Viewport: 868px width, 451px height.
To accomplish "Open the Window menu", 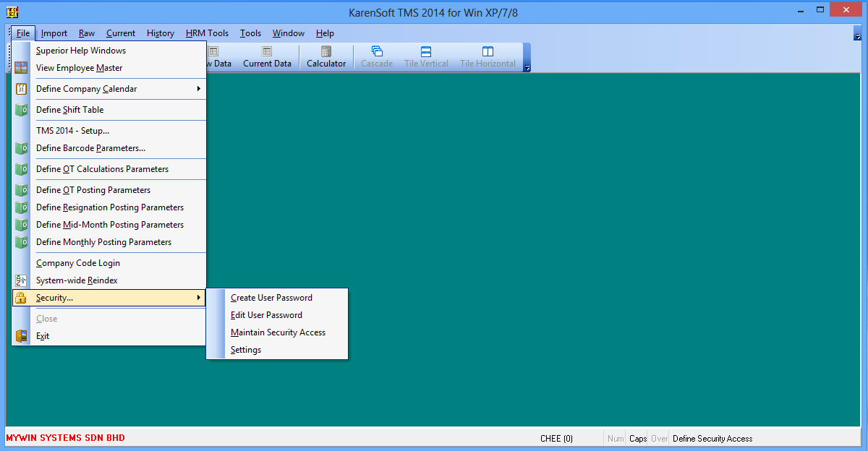I will (x=289, y=33).
